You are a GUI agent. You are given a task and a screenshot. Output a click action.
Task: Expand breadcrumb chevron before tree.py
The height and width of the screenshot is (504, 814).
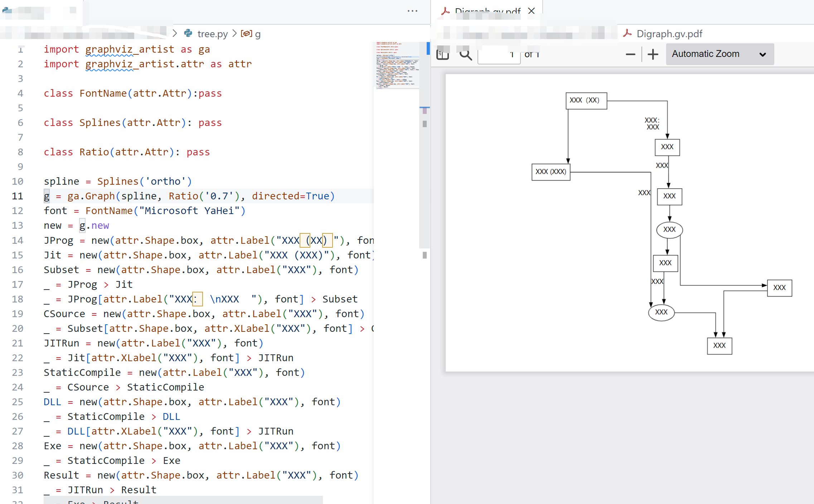coord(175,33)
